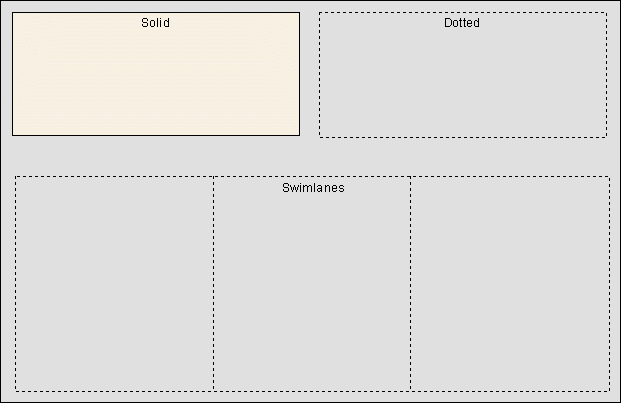Viewport: 621px width, 403px height.
Task: Click the "Solid" title text
Action: point(156,23)
